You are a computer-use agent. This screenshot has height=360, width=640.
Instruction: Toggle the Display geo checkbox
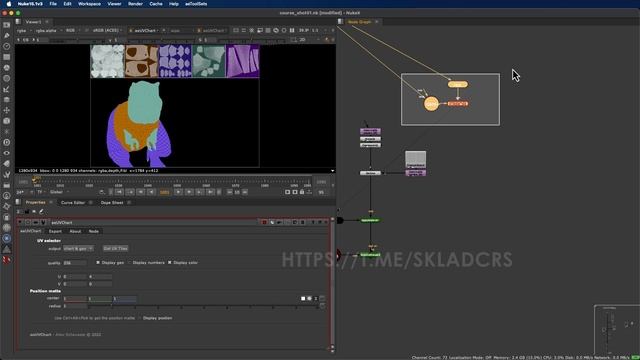[98, 262]
